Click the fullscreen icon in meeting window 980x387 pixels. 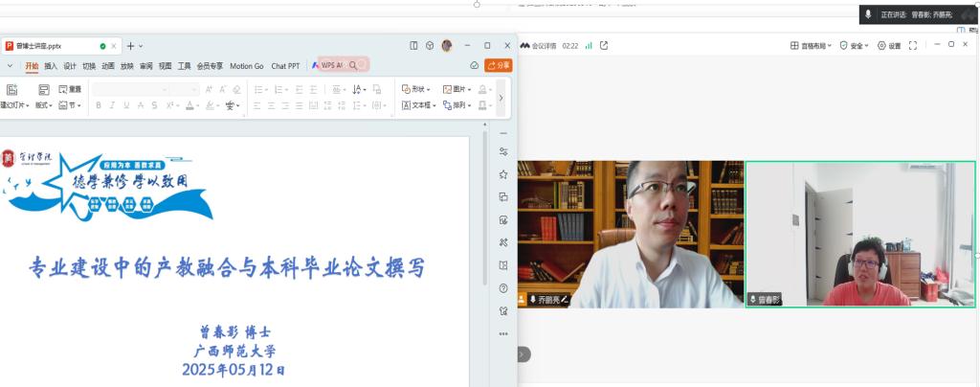click(x=913, y=45)
